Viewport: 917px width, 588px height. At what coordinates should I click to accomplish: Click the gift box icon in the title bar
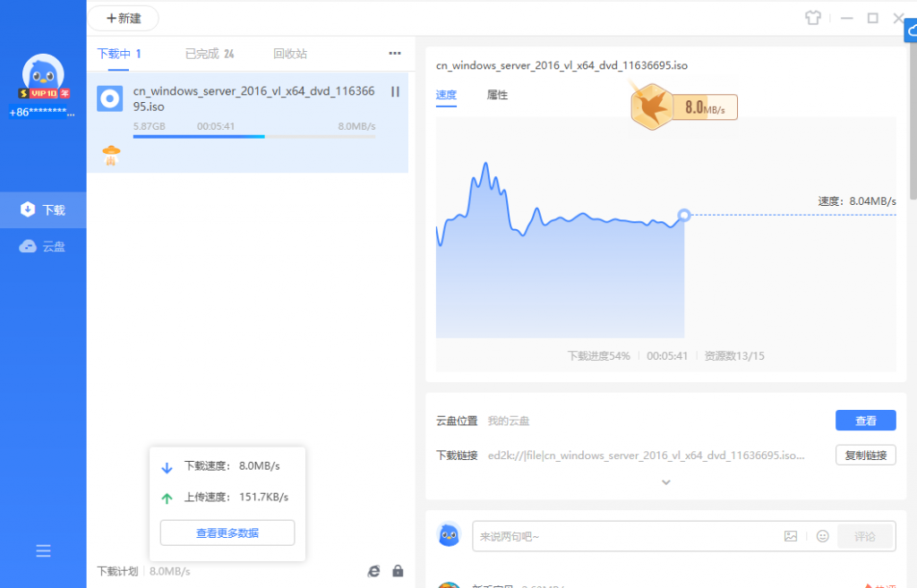click(x=812, y=17)
